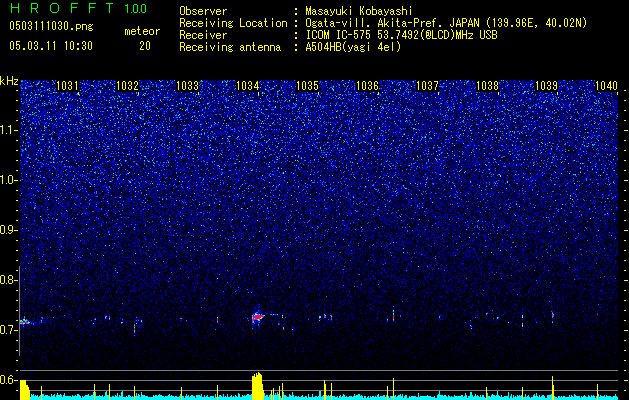This screenshot has height=400, width=629.
Task: Click the HROFFT 1.0.0 title text
Action: (78, 8)
